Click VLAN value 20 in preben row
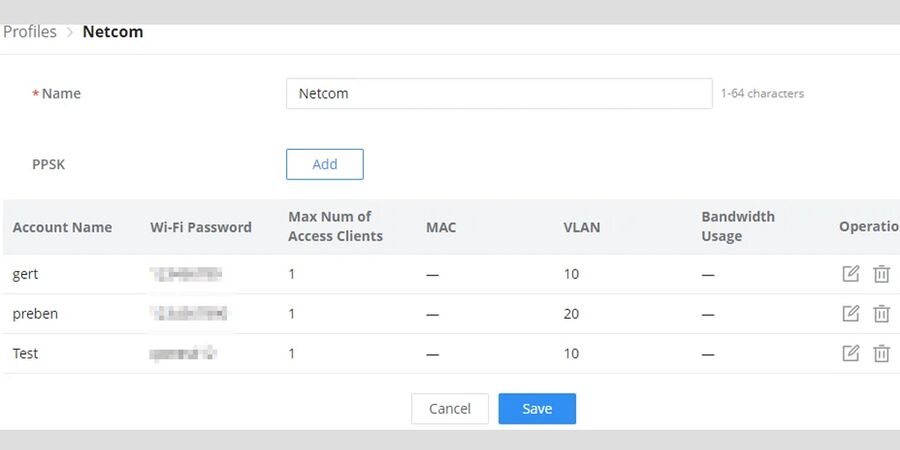This screenshot has height=450, width=900. point(571,314)
